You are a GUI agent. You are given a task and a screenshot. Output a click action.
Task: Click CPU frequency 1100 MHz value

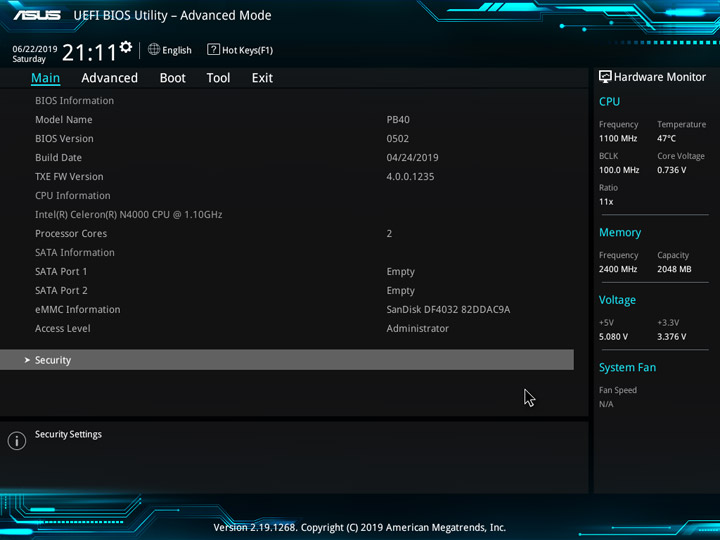click(x=618, y=138)
